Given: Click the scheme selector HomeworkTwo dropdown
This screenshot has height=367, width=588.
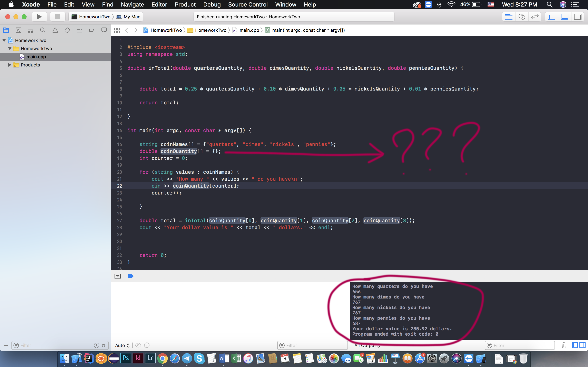Looking at the screenshot, I should click(x=91, y=17).
